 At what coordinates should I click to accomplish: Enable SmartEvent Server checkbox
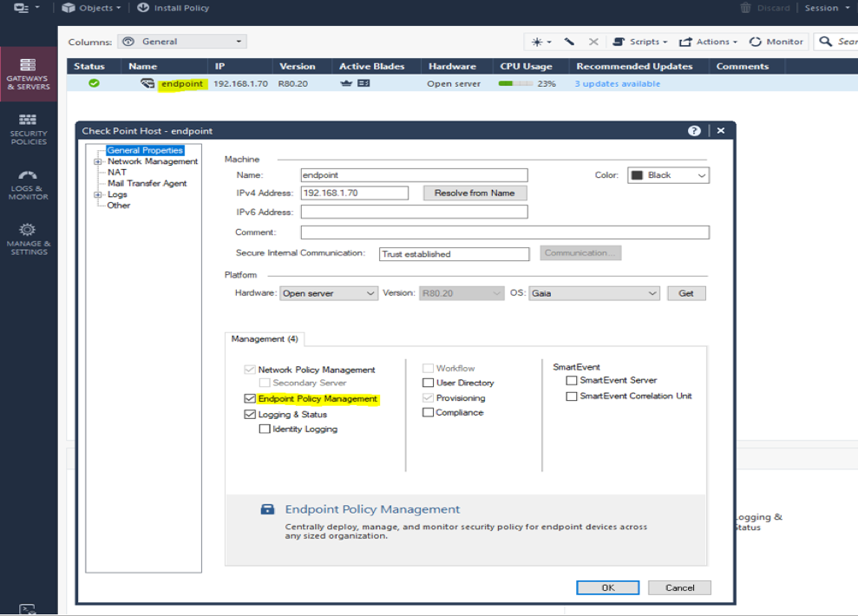[x=571, y=380]
